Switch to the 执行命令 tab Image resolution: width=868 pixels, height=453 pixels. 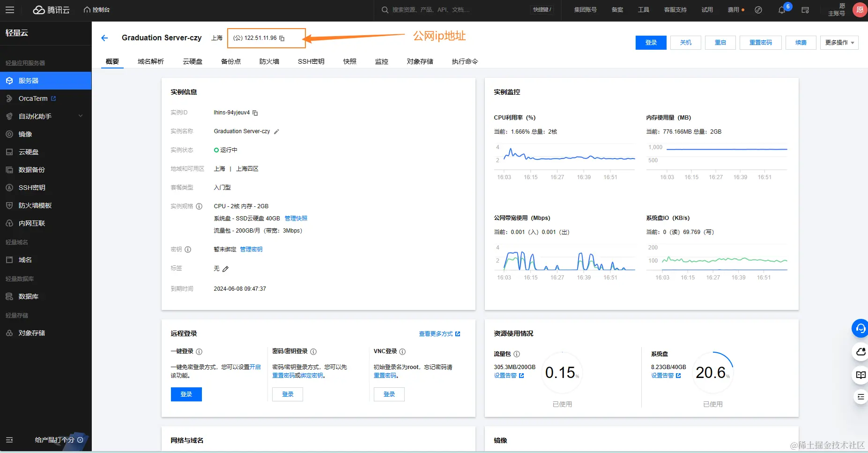tap(465, 61)
